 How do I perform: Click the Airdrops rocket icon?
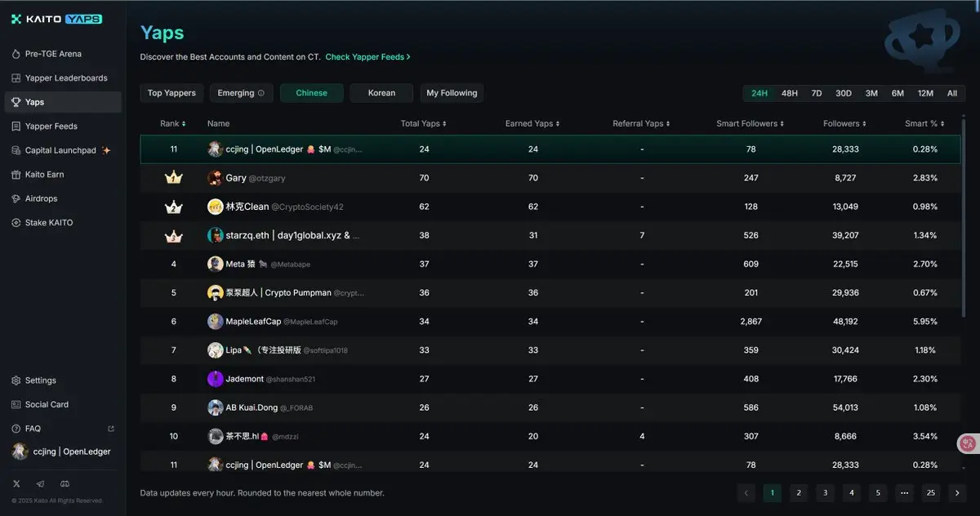point(16,198)
